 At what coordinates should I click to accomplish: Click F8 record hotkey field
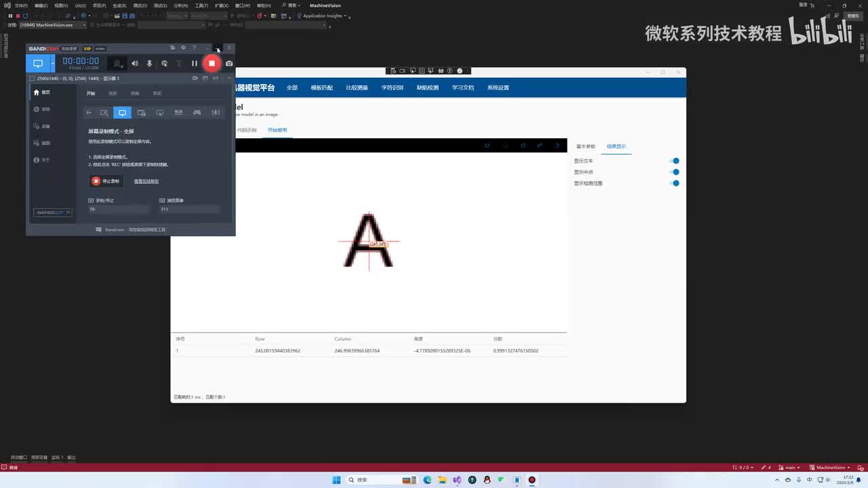[x=119, y=209]
